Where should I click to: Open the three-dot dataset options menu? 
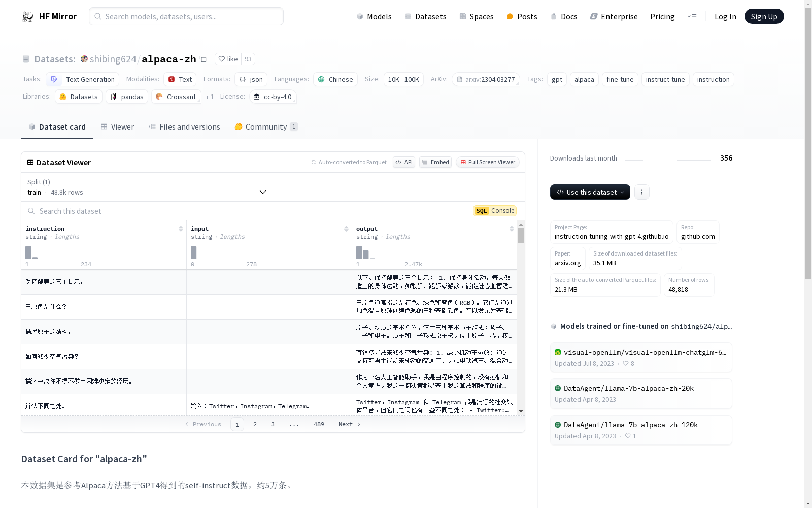coord(642,192)
